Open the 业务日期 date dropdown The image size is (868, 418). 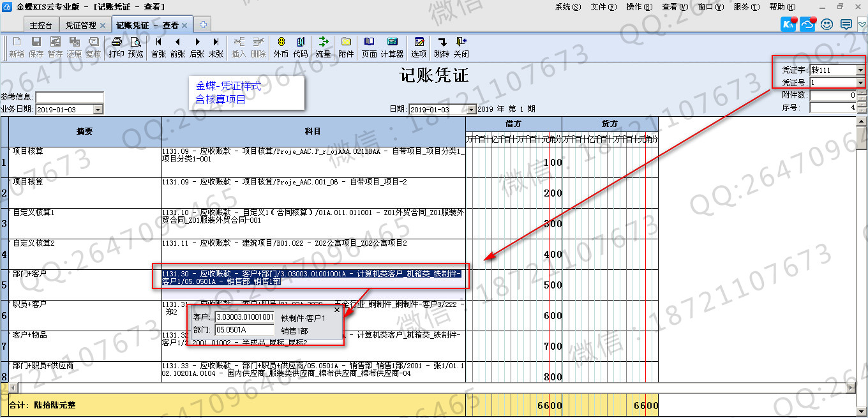(98, 110)
